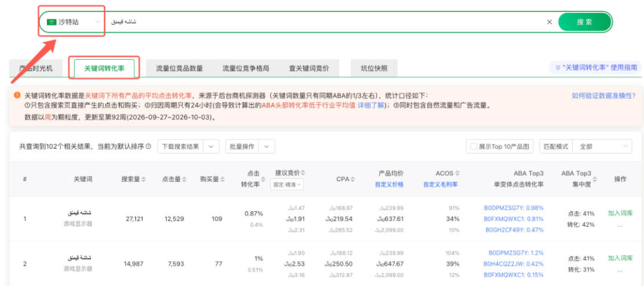Screen dimensions: 644x286
Task: Click the 批量操作 button
Action: [241, 146]
